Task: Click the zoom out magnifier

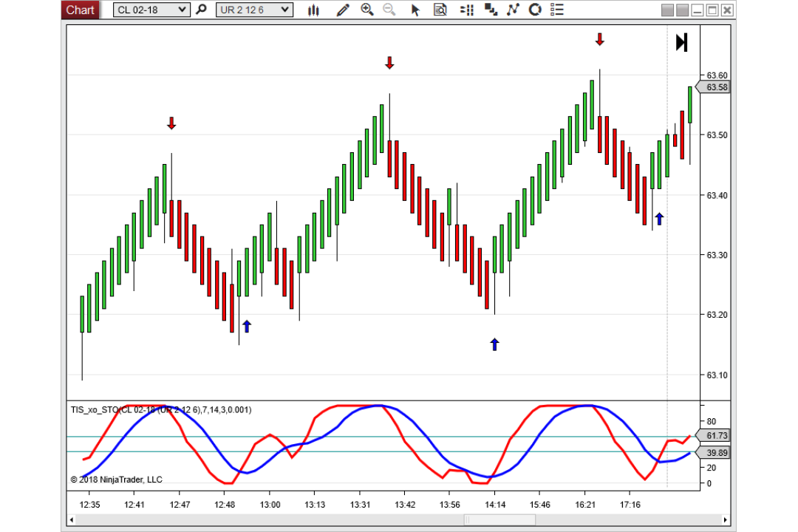Action: pyautogui.click(x=389, y=10)
